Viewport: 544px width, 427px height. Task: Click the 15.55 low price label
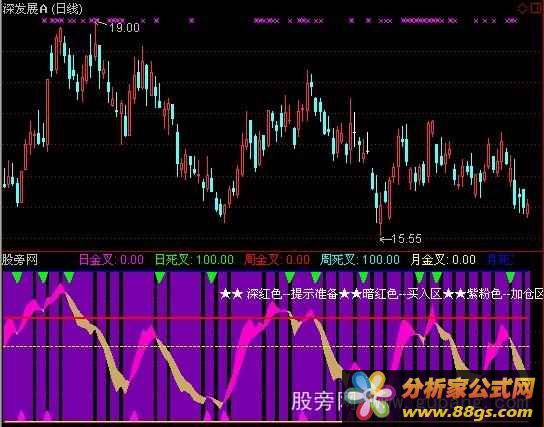click(407, 239)
